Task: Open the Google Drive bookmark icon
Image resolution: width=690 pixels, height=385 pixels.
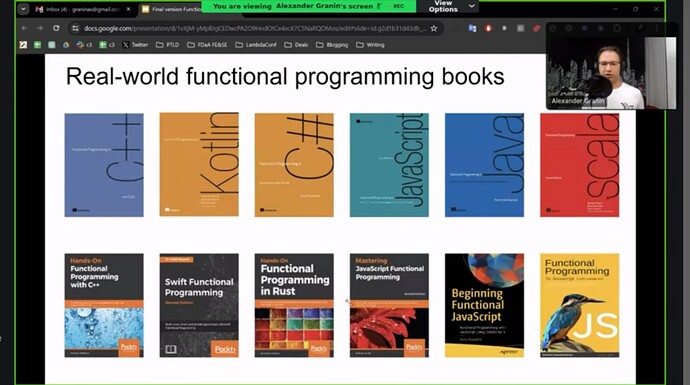Action: [66, 45]
